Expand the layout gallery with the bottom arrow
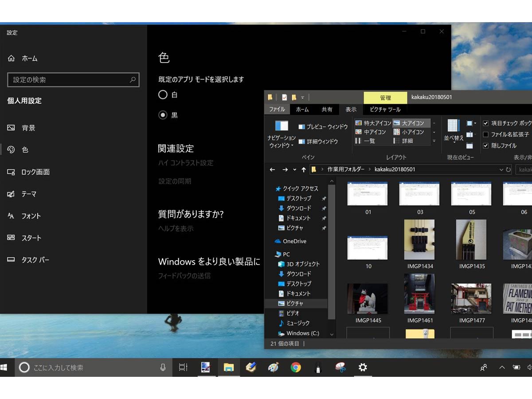 click(x=434, y=141)
